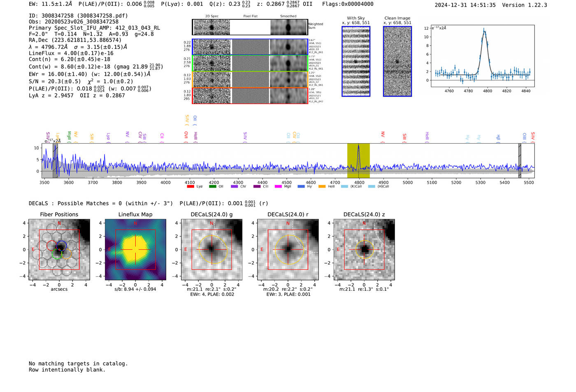Viewport: 576px width, 392px height.
Task: Select the orange-bordered fiber spectrum row
Action: (x=250, y=79)
